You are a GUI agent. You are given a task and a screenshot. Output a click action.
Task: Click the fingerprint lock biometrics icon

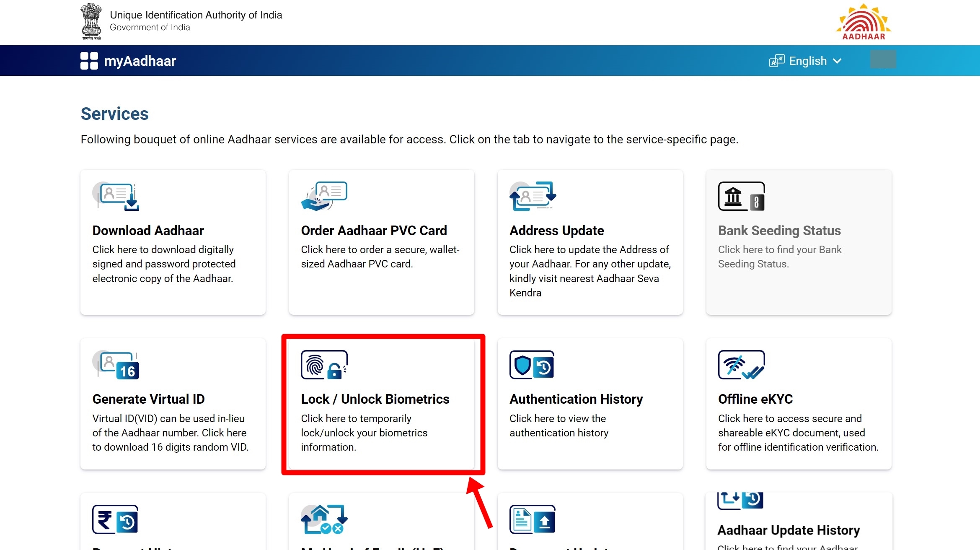point(324,365)
